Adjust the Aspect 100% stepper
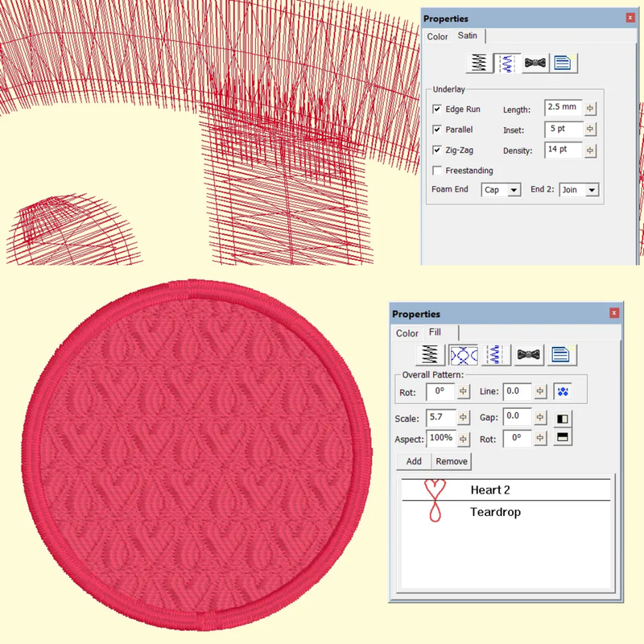 [x=463, y=439]
